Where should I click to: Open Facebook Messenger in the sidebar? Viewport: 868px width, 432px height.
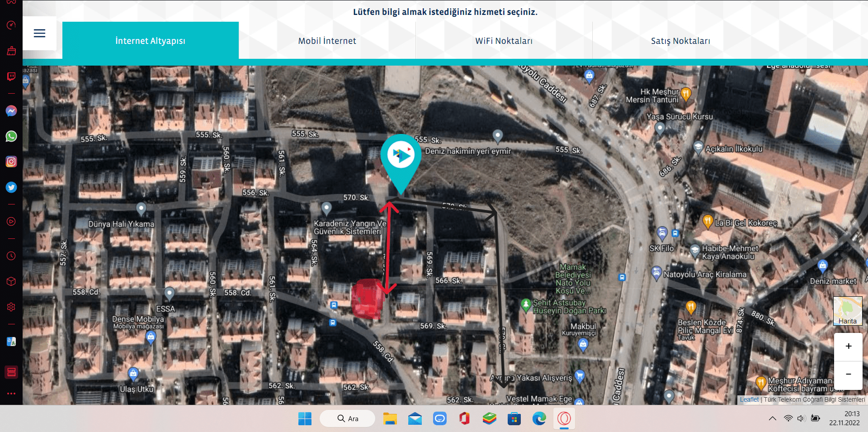coord(11,111)
